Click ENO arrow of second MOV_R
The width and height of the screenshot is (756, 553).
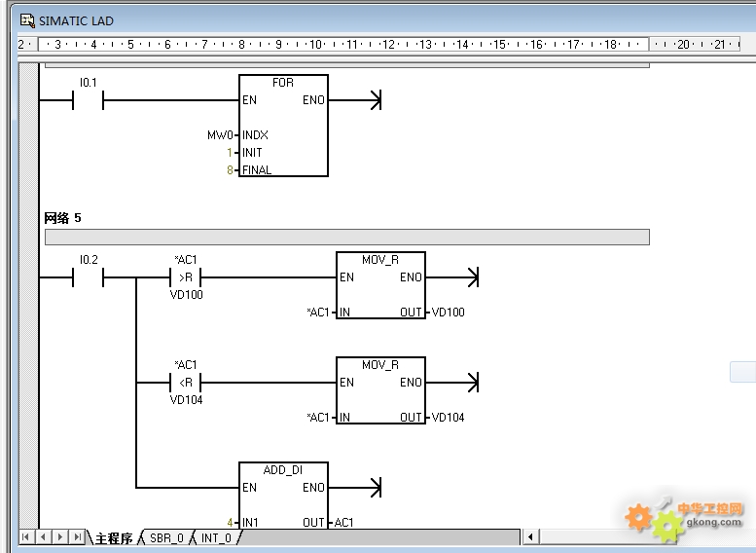473,383
